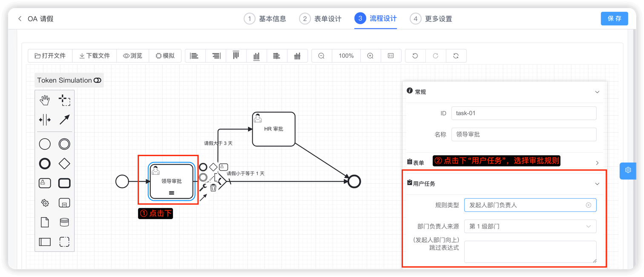Click the align left icon in the toolbar

click(195, 56)
